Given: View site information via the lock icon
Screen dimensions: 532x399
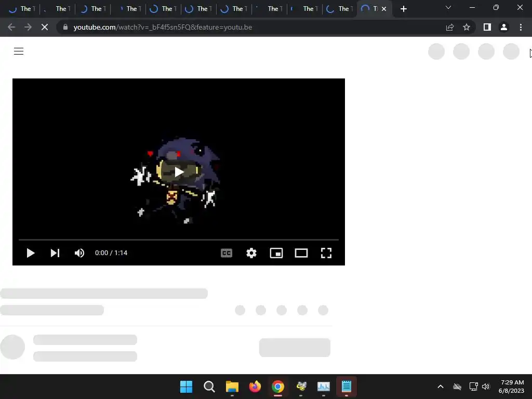Looking at the screenshot, I should click(x=65, y=27).
